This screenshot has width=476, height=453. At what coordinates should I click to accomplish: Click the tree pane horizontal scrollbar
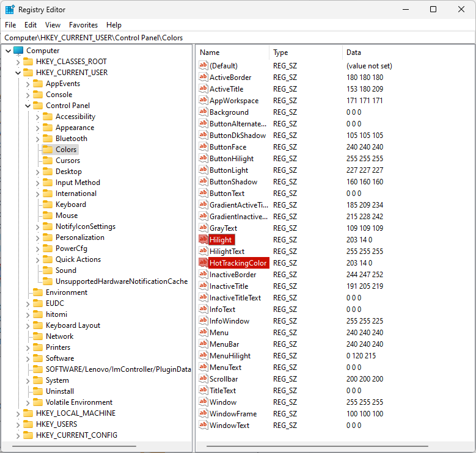[74, 446]
